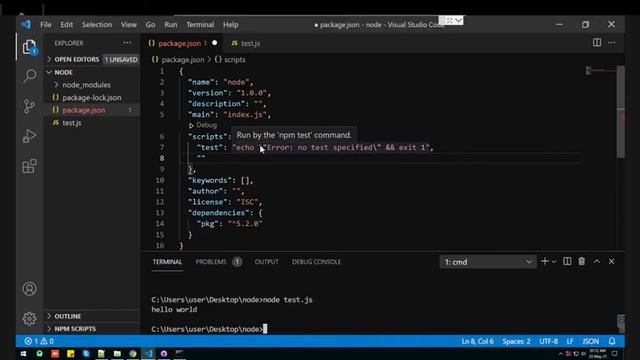
Task: Open File Explorer folder icon in taskbar
Action: click(x=117, y=353)
